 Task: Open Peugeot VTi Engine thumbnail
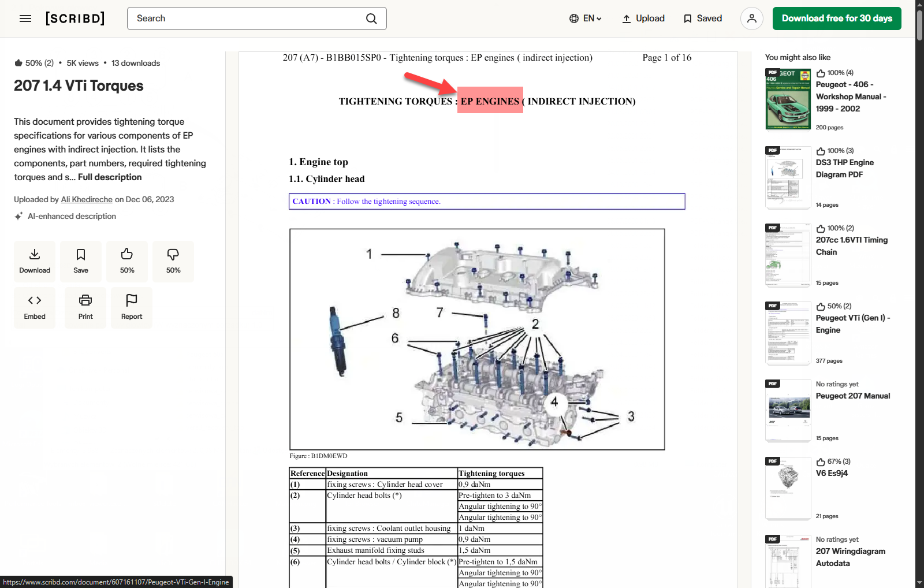[x=788, y=333]
